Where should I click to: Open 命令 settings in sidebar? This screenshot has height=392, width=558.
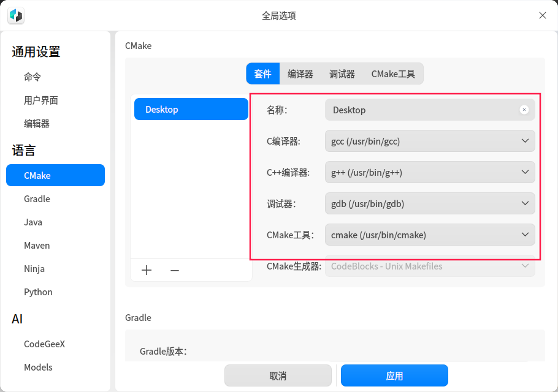click(x=56, y=77)
